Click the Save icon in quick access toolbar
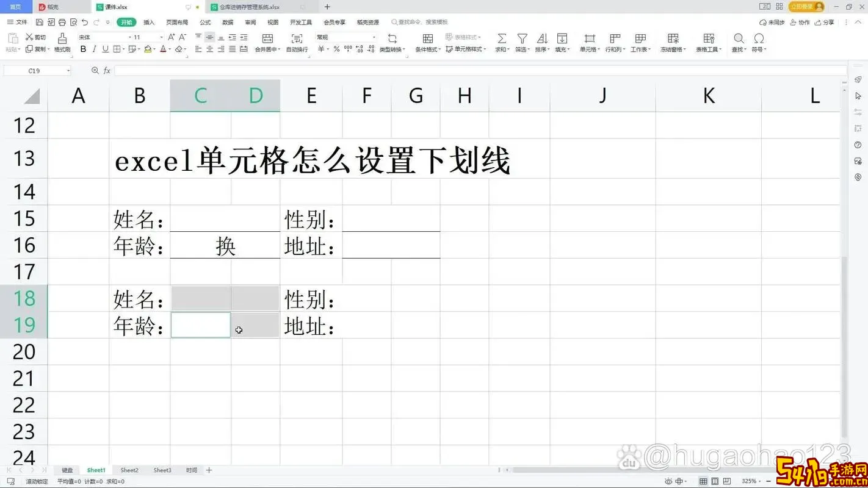868x488 pixels. [x=39, y=22]
